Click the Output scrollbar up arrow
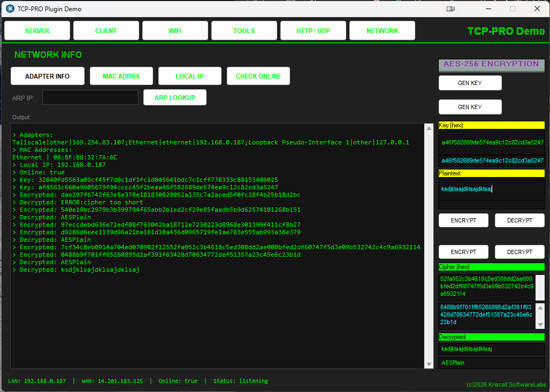Viewport: 550px width, 392px height. pos(429,128)
